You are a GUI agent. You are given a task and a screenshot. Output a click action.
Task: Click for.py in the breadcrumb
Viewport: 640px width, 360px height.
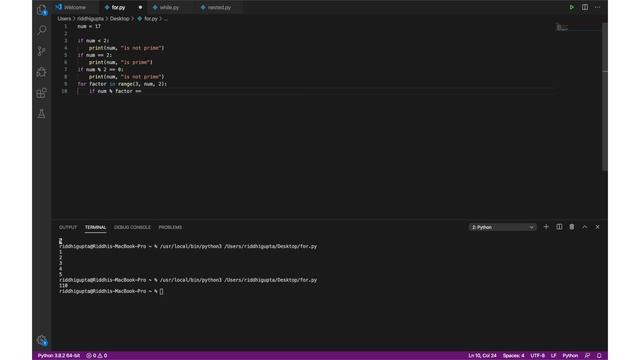click(151, 19)
